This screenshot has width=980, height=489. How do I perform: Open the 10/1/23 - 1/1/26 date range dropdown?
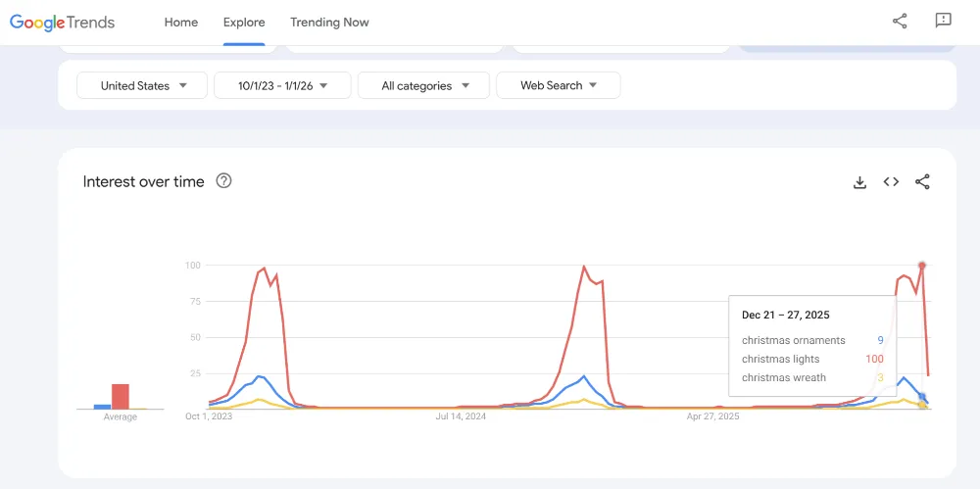click(x=282, y=85)
